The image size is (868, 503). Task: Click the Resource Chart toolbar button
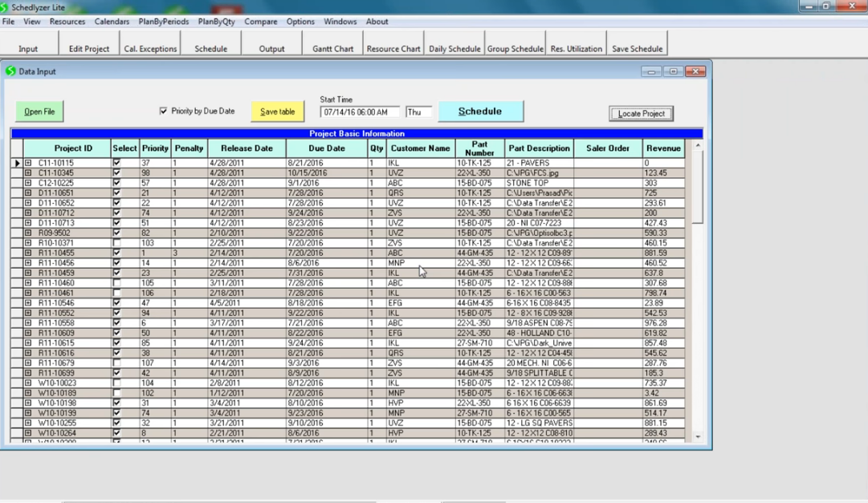393,48
